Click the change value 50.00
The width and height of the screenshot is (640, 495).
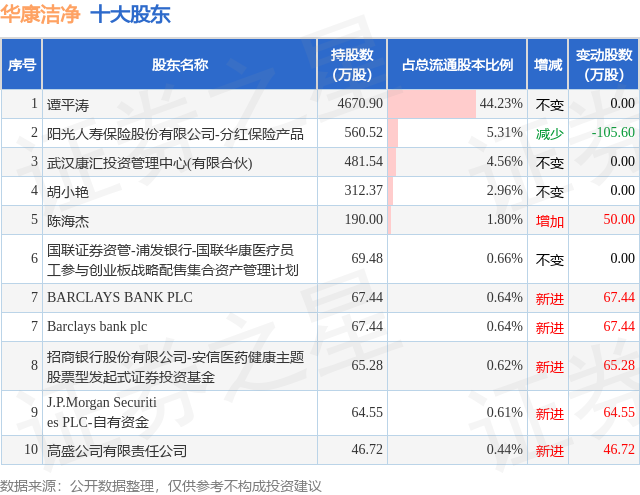619,219
